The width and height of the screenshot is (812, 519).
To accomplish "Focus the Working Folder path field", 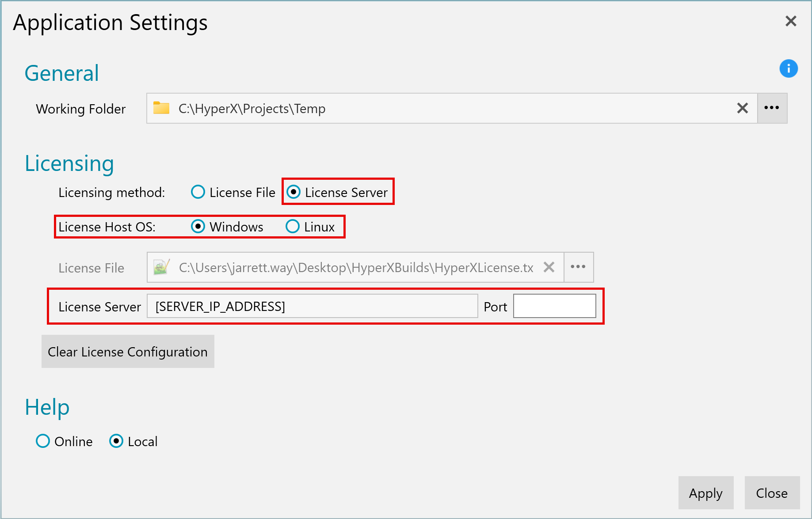I will click(452, 108).
